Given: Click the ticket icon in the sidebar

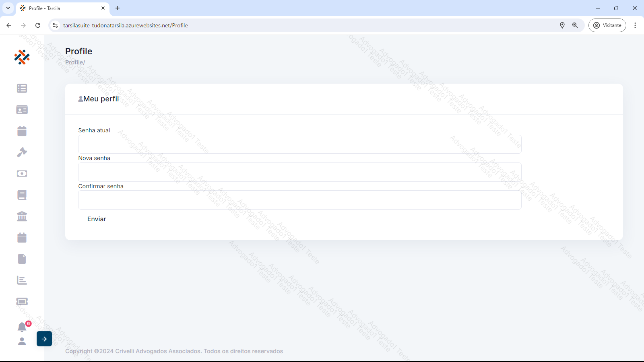Looking at the screenshot, I should coord(22,302).
